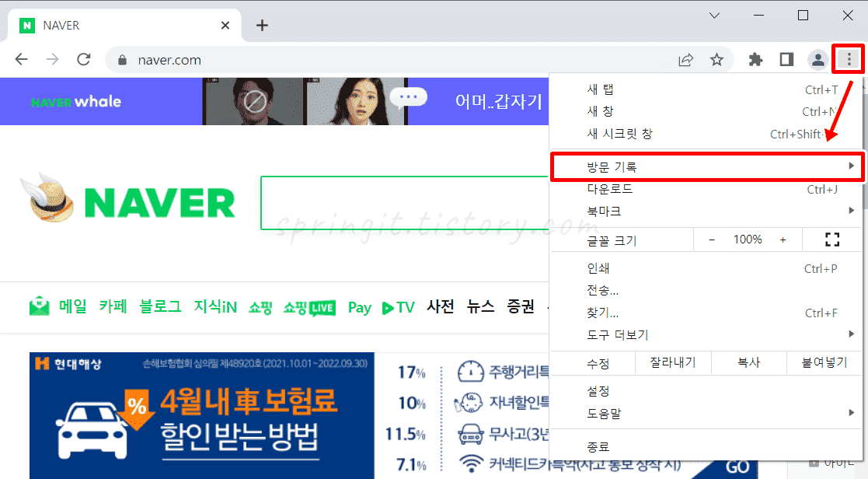Open the TV link with play icon
Viewport: 868px width, 479px height.
398,307
